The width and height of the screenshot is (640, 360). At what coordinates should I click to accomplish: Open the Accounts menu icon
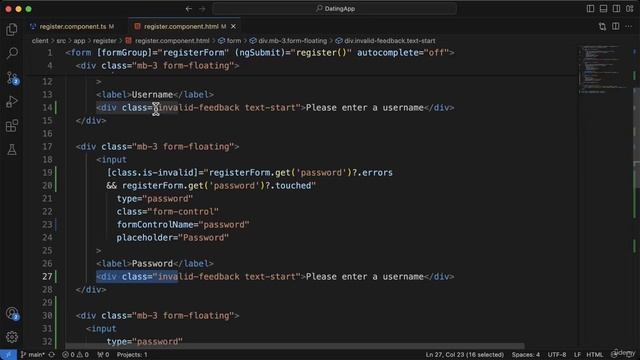(x=12, y=313)
